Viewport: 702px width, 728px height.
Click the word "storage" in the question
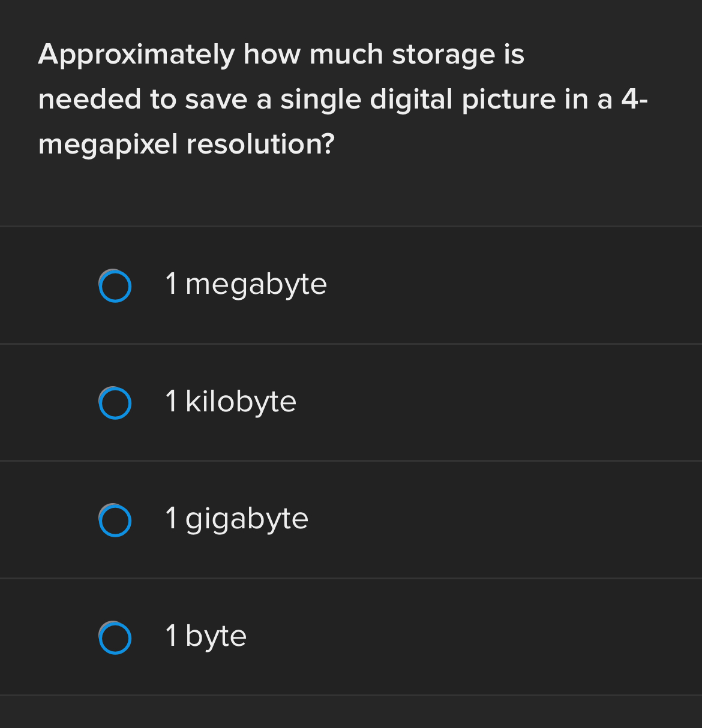coord(443,55)
